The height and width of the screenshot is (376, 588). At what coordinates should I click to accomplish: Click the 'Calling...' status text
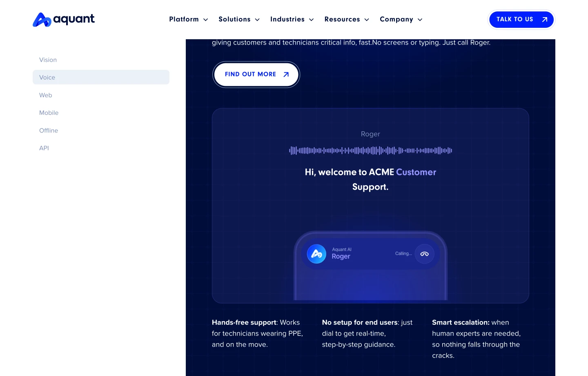point(403,253)
